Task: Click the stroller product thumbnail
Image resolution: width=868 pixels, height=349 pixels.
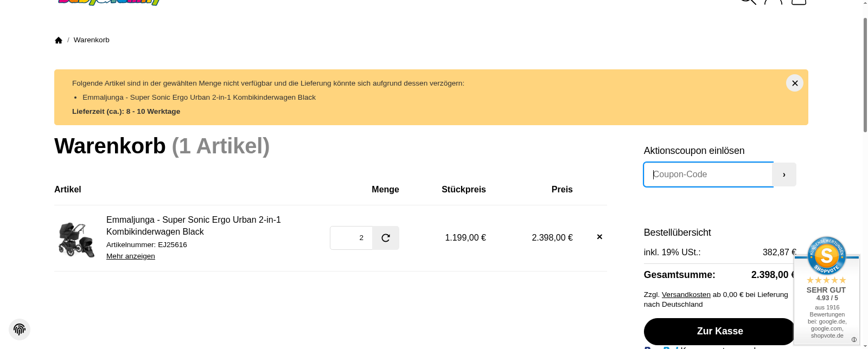Action: 76,239
